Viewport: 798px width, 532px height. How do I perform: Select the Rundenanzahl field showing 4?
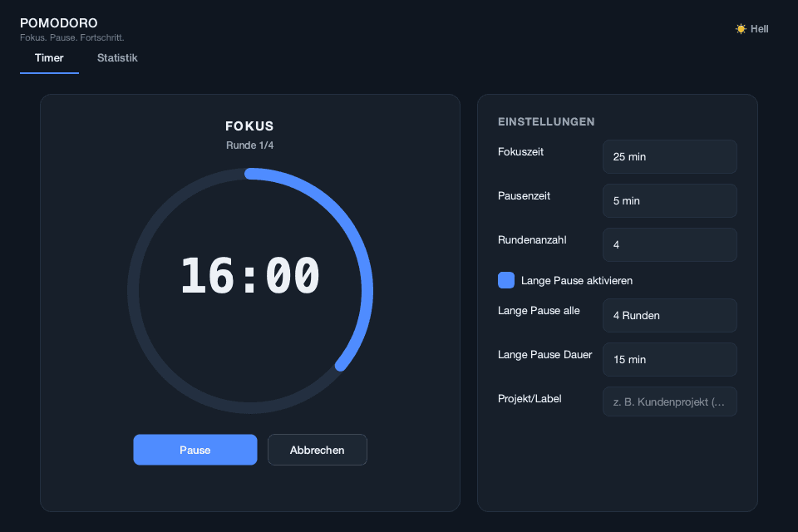click(670, 245)
